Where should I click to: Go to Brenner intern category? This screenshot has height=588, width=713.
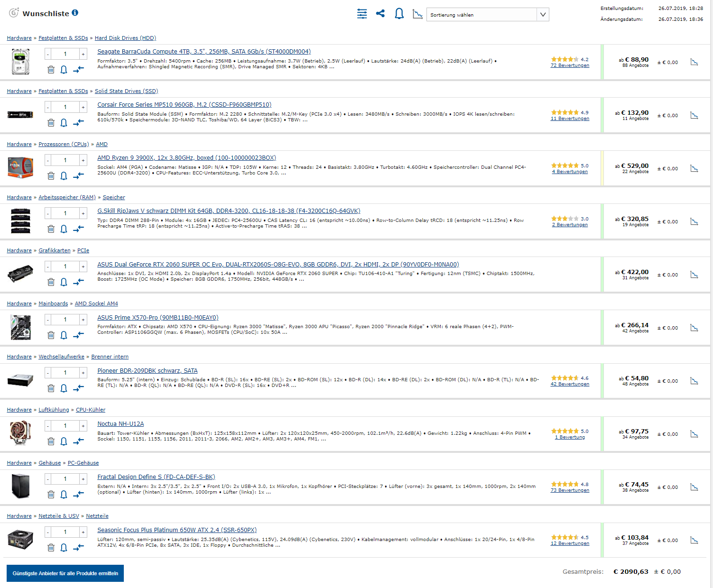coord(110,357)
